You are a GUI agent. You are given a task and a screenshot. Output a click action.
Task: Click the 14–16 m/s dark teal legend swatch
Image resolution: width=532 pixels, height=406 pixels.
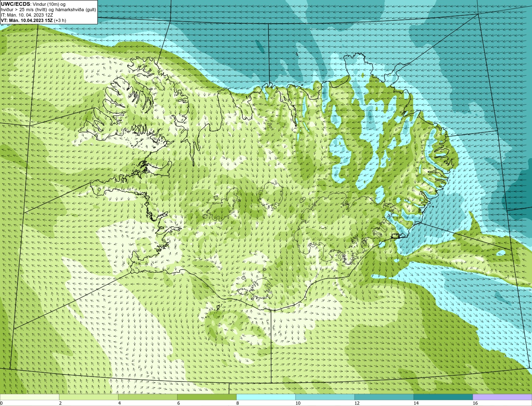coord(443,397)
